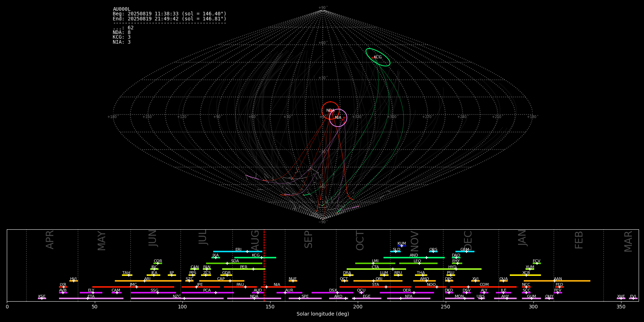Click the +90 latitude label at map top

click(x=323, y=8)
